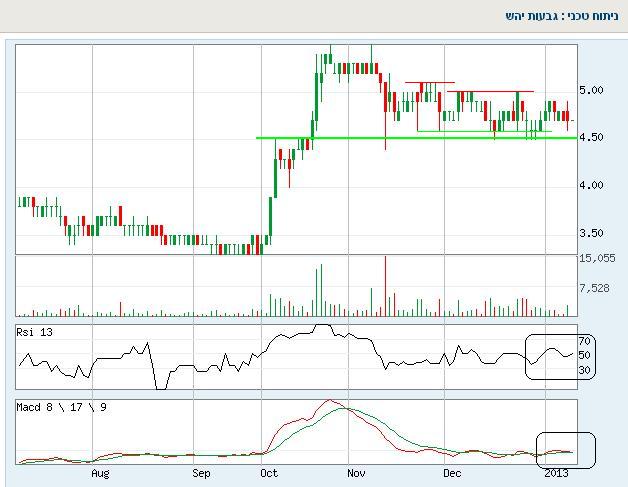The height and width of the screenshot is (487, 628).
Task: Click the MACD crossover peak near November
Action: (x=347, y=408)
